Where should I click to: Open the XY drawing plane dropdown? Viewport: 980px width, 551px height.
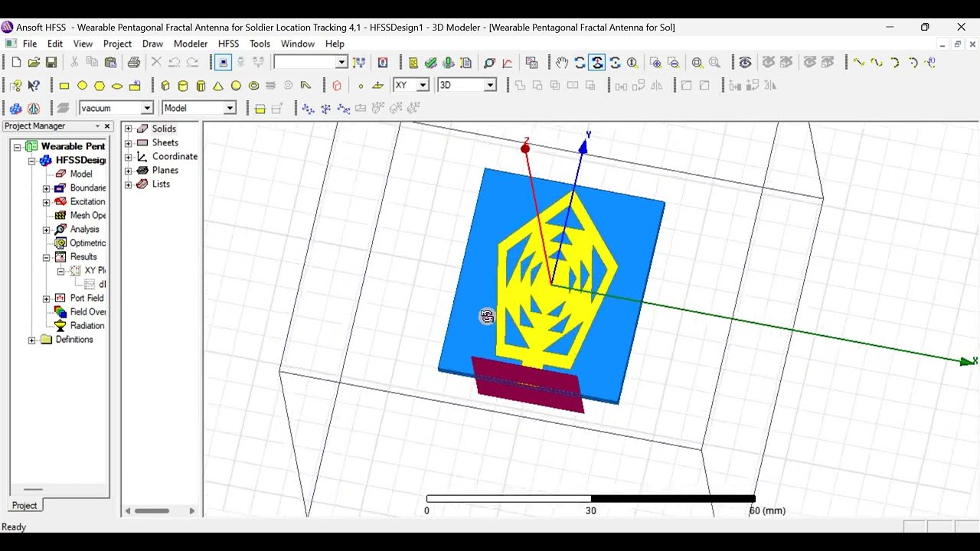[x=423, y=86]
